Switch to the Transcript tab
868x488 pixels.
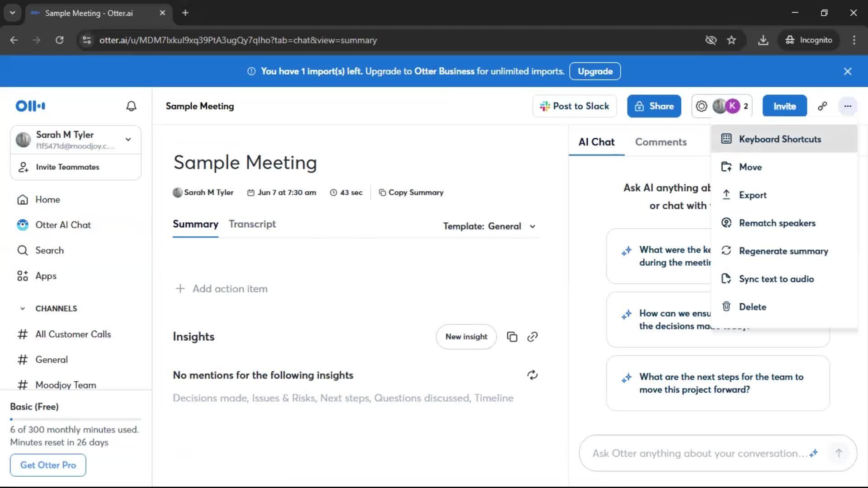pos(252,225)
